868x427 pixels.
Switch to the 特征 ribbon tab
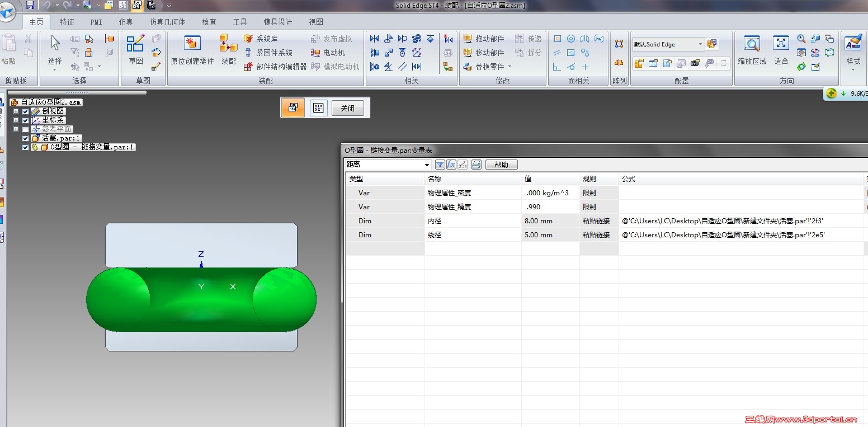[x=67, y=22]
